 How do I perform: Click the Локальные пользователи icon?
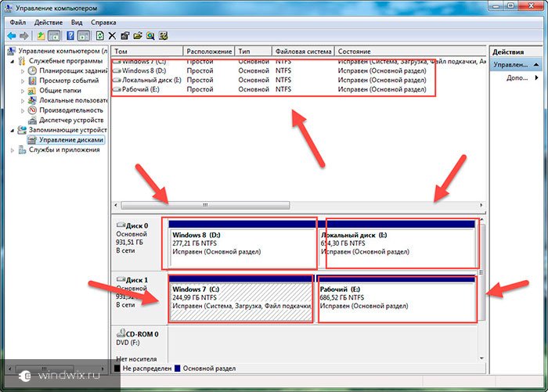(32, 100)
